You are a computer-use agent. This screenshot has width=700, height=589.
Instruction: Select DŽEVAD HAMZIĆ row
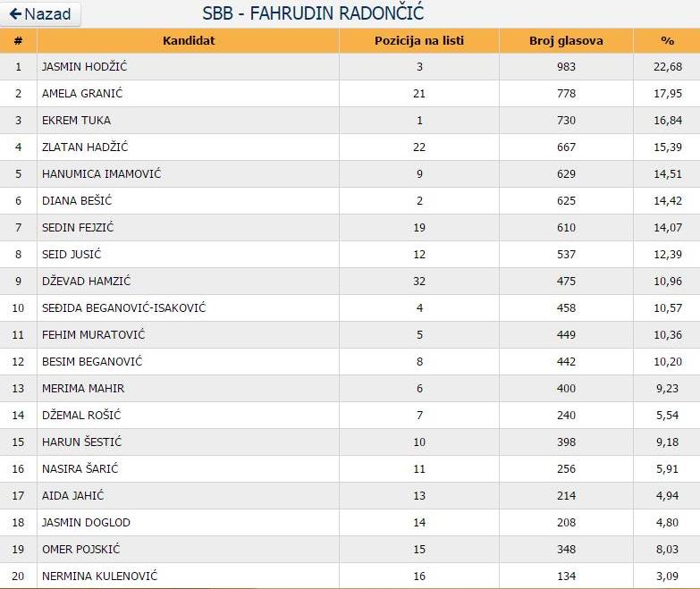pos(86,282)
